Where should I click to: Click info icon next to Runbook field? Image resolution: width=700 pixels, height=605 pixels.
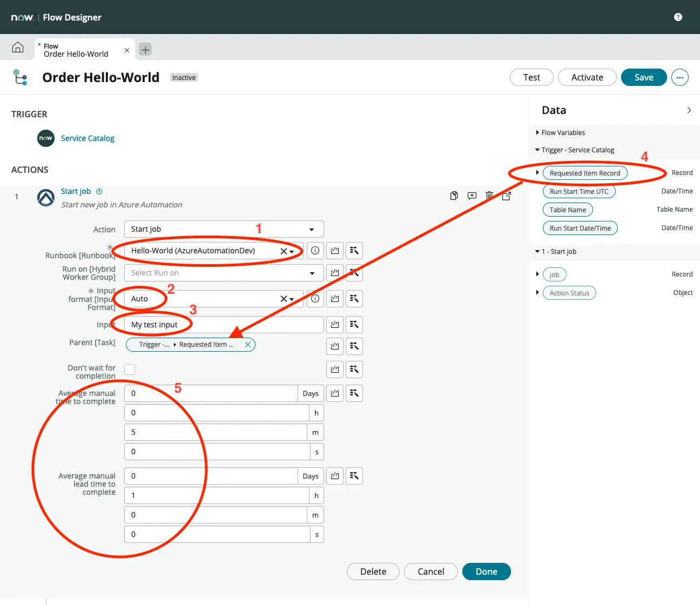[315, 251]
